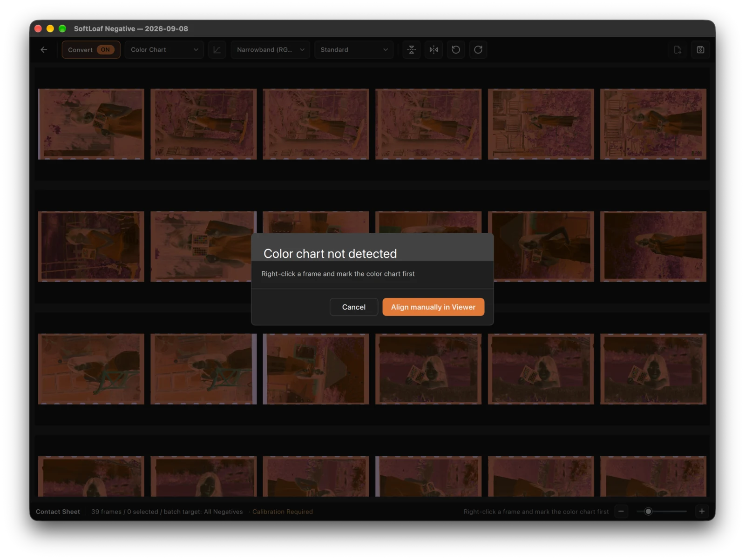Expand the Narrowband light source dropdown
745x560 pixels.
click(x=271, y=50)
